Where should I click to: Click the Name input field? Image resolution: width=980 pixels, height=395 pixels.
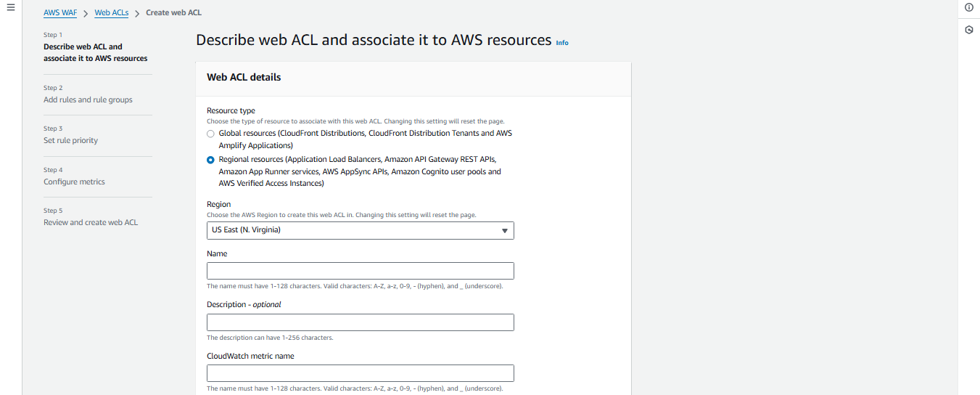pyautogui.click(x=361, y=271)
